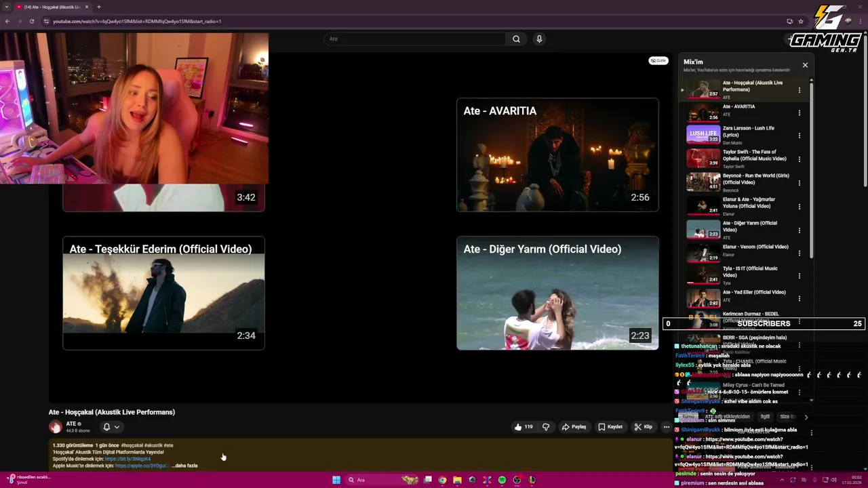The image size is (868, 488).
Task: Select Elanur - Venom (Official Video) playlist entry
Action: coord(739,253)
